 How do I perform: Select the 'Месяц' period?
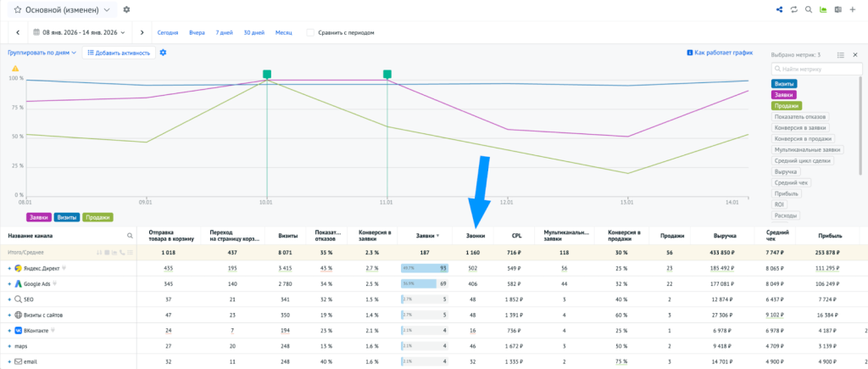284,32
